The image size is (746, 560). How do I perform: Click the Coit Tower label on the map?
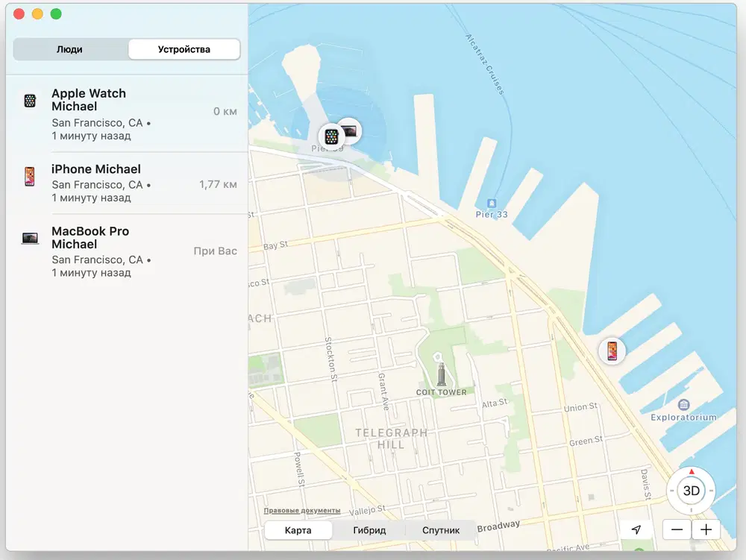441,392
